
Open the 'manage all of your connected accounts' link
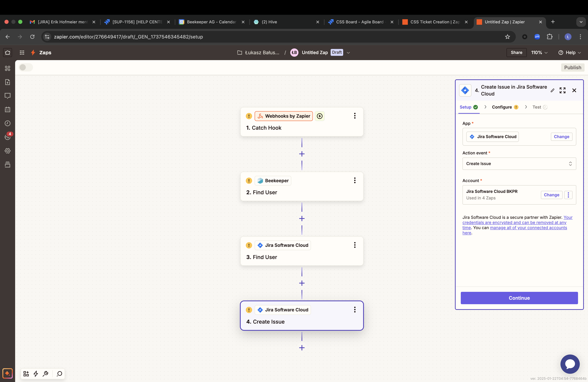coord(529,228)
